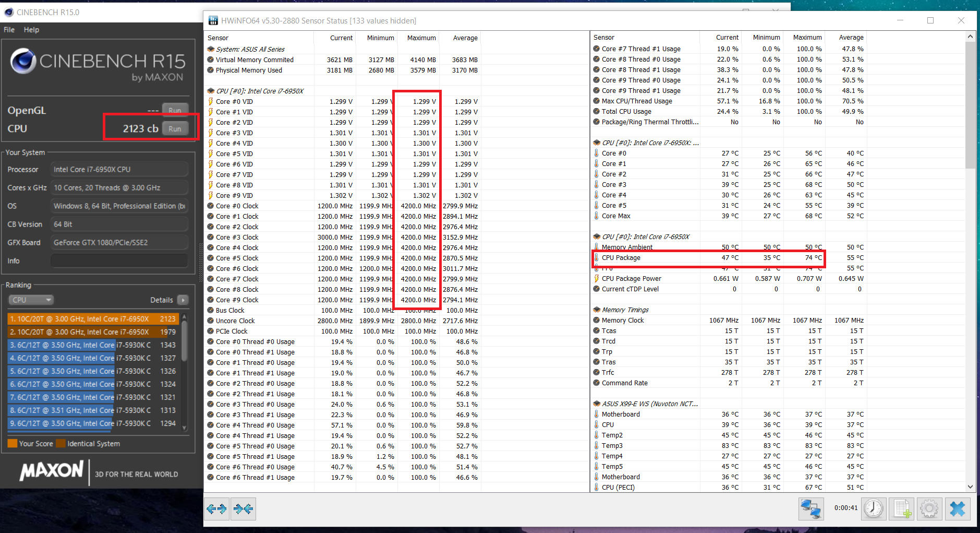
Task: Click the Cores x GHz field
Action: click(x=119, y=187)
